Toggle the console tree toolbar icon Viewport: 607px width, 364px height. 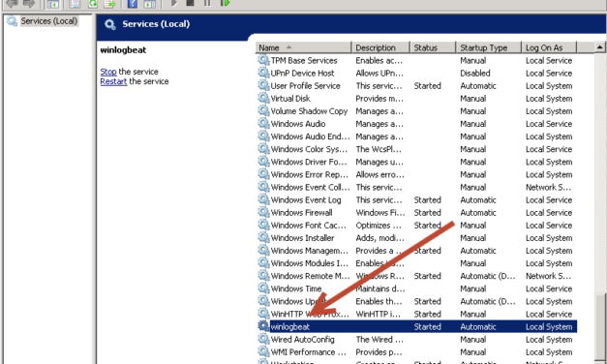click(52, 4)
